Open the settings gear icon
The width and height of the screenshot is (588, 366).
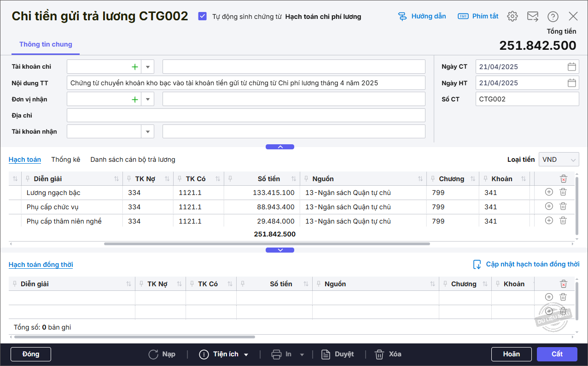tap(512, 17)
